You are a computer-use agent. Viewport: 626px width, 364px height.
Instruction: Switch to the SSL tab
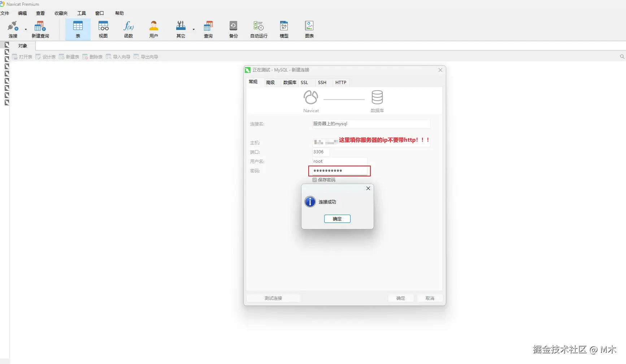click(304, 83)
